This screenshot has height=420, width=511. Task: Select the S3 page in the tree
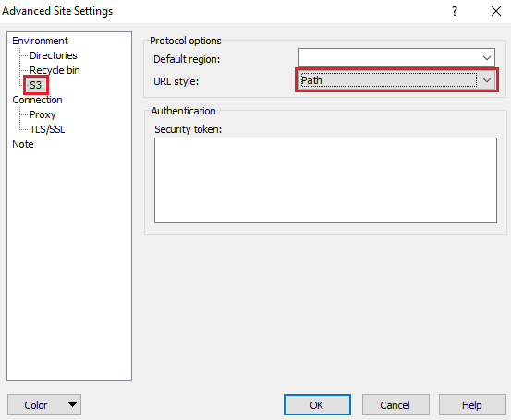(35, 85)
